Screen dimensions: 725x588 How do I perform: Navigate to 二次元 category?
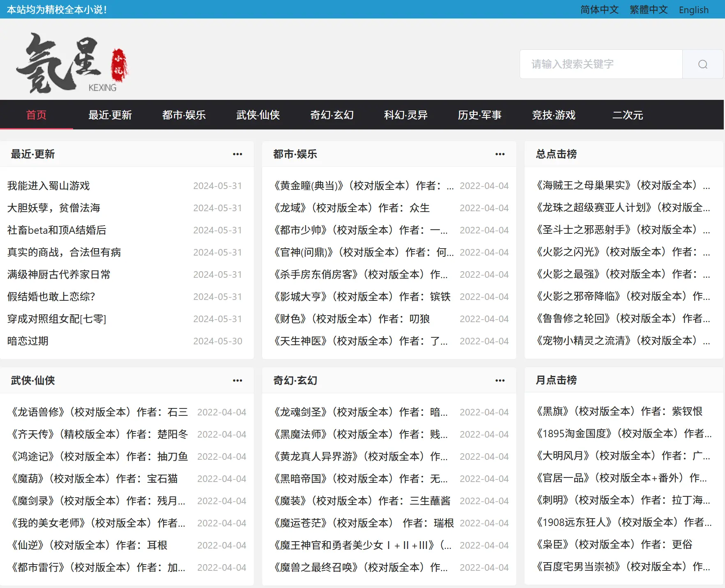click(627, 115)
